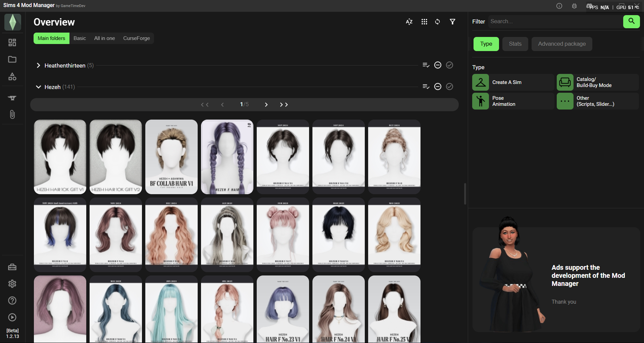The image size is (644, 343).
Task: Select the HEZEH HAIR 10K GIFT V1 thumbnail
Action: 60,157
